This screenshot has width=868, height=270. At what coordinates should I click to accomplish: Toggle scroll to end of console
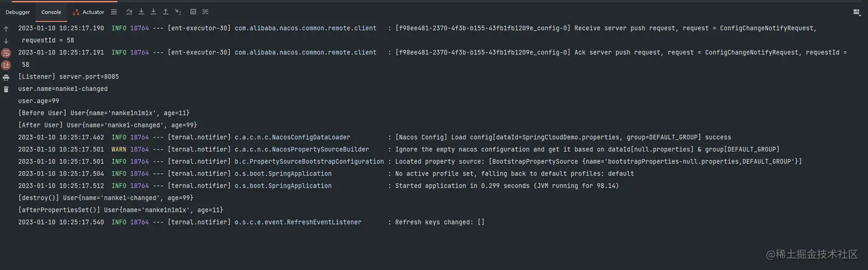click(x=6, y=65)
